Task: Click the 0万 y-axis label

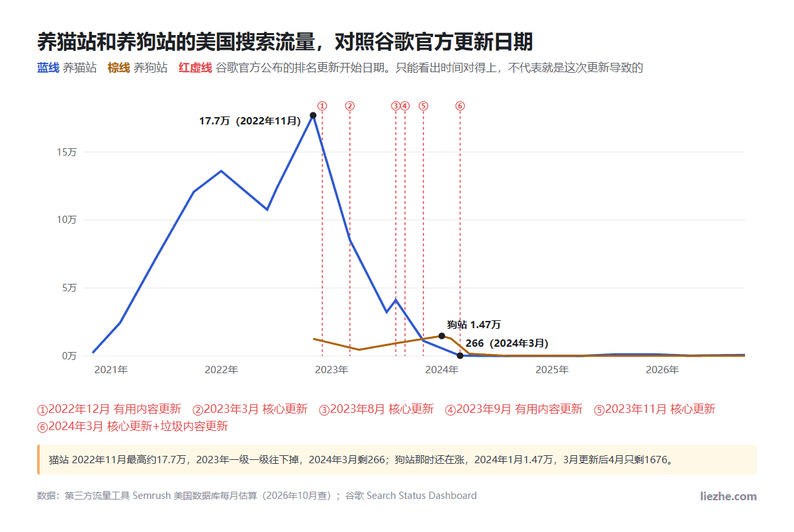Action: [x=69, y=356]
